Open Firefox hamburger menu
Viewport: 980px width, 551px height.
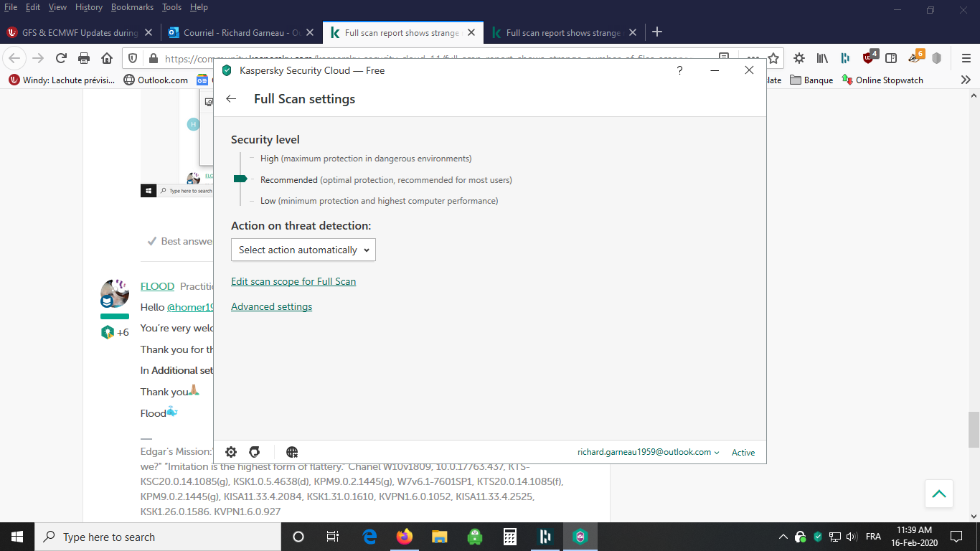click(966, 58)
